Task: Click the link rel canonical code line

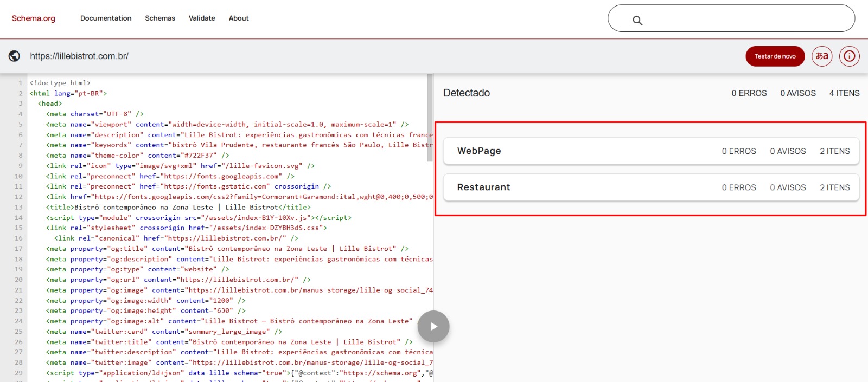Action: pos(176,238)
